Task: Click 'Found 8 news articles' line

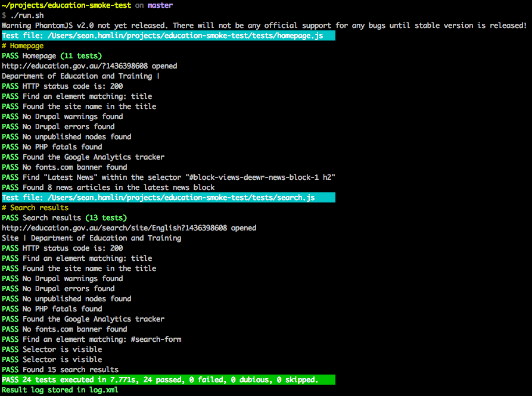Action: click(108, 188)
